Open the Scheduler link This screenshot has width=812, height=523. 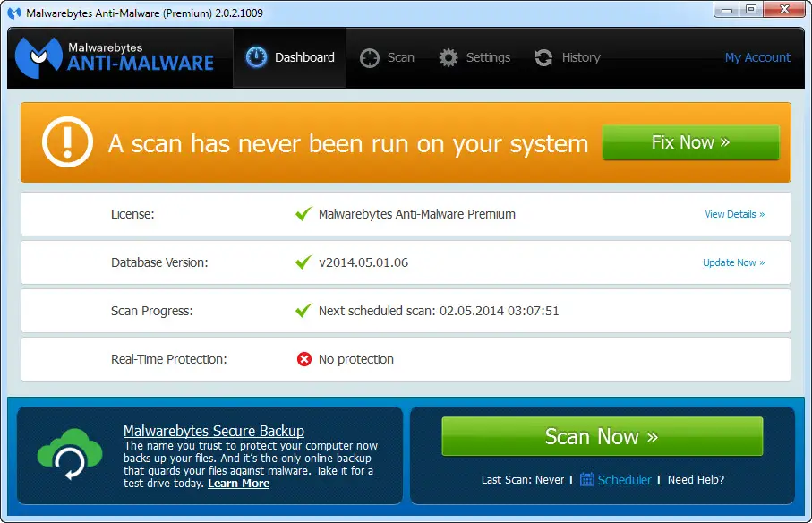point(624,480)
